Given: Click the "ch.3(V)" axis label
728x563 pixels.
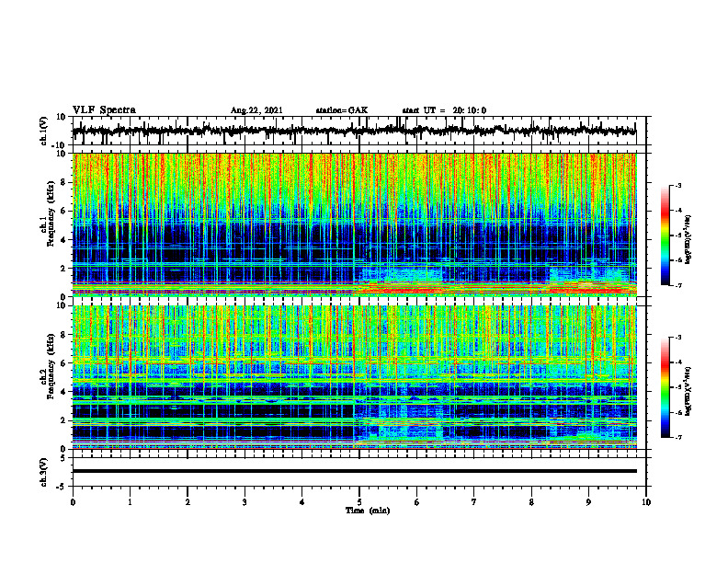Looking at the screenshot, I should (44, 473).
